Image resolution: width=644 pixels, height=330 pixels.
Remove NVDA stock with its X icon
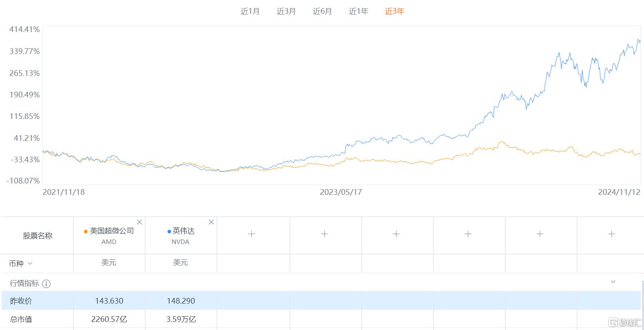pos(211,222)
